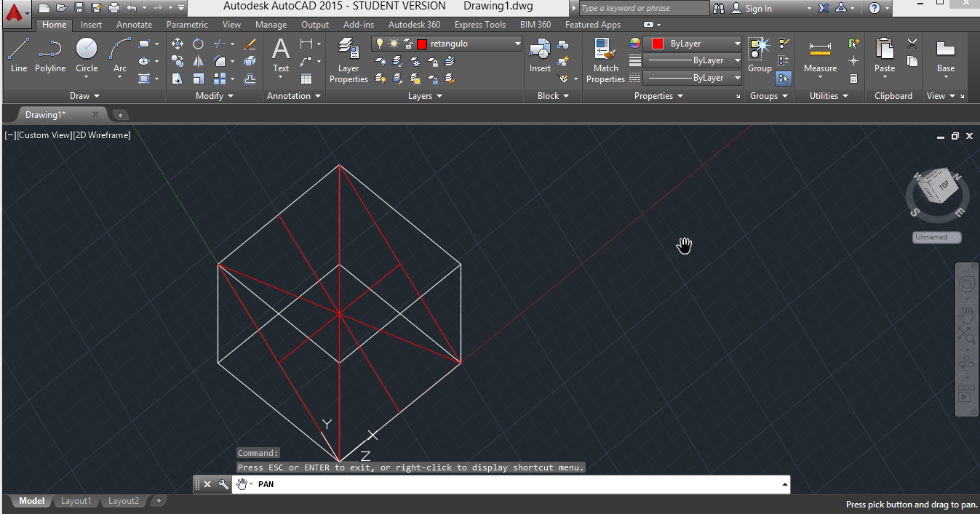Toggle lock icon for retangulo layer

click(407, 44)
